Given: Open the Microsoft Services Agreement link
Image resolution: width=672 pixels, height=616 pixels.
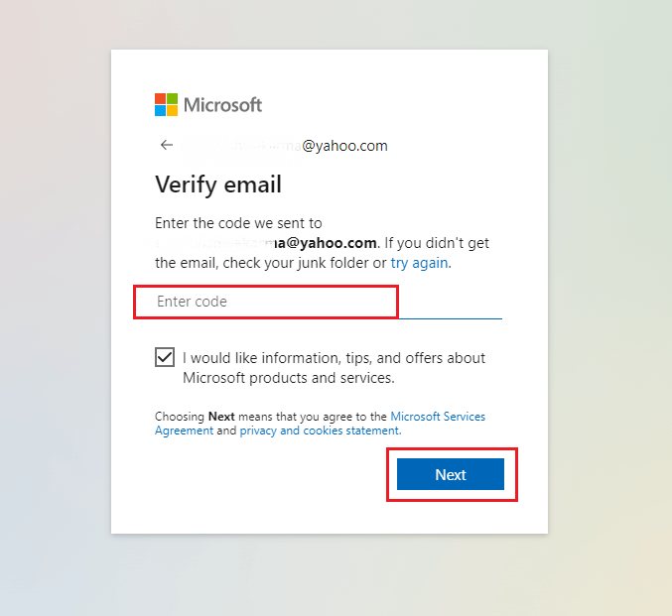Looking at the screenshot, I should point(438,417).
